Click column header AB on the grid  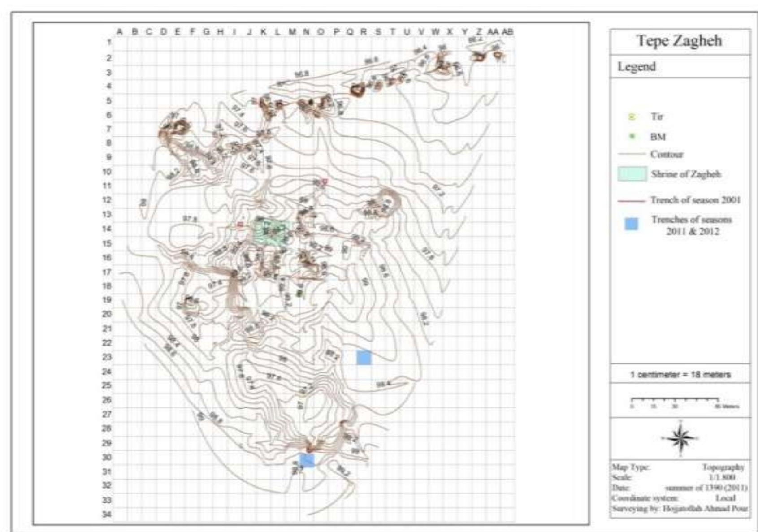[507, 32]
